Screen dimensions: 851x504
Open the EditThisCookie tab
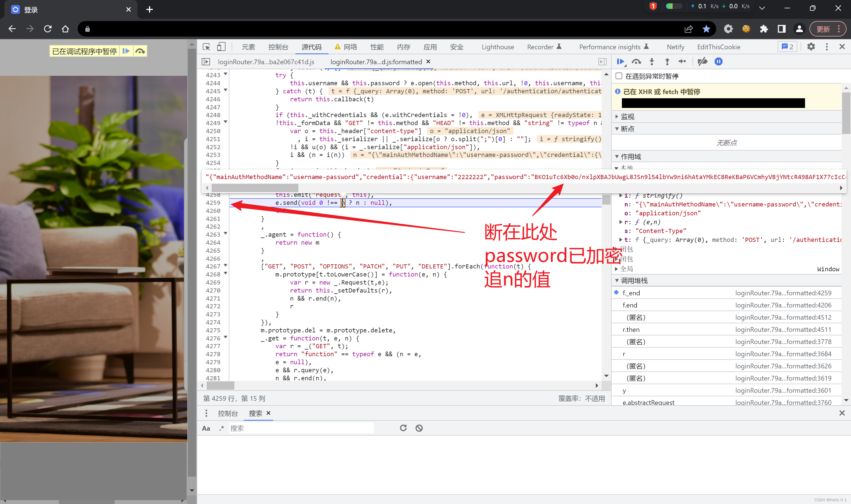719,46
